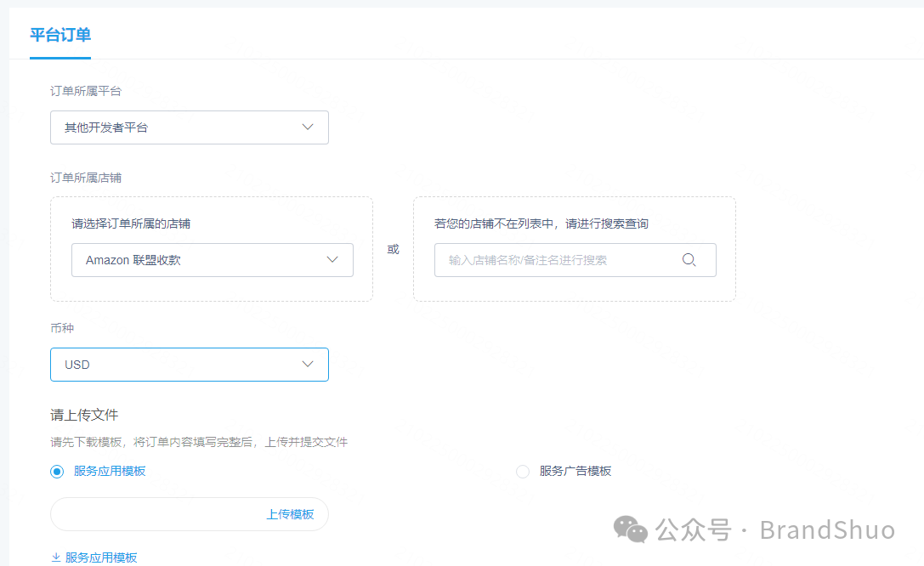Click the chevron on the platform selector

point(308,126)
